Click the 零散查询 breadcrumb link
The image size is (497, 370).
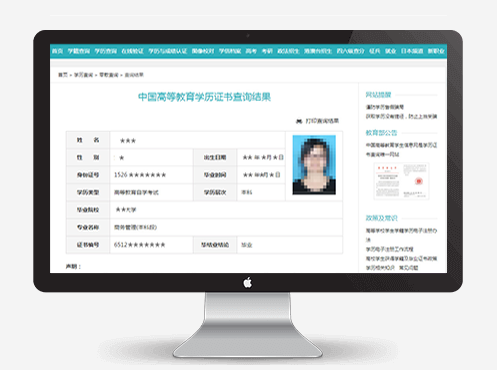click(109, 75)
